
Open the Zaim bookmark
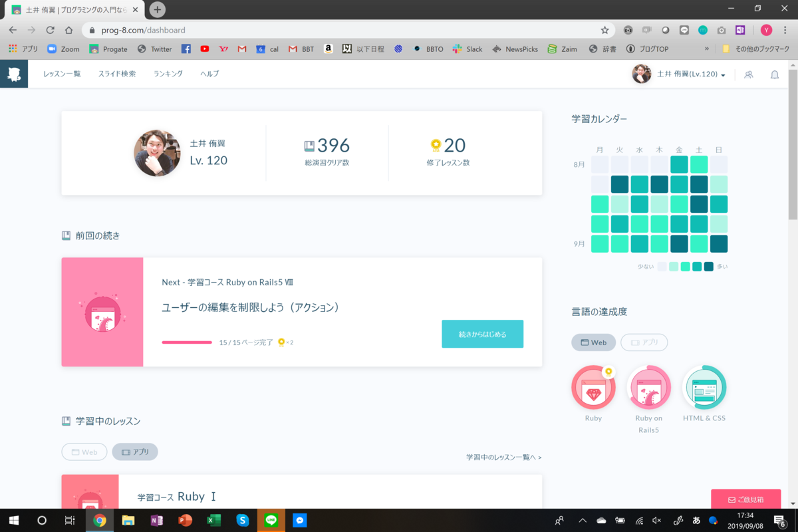(562, 49)
